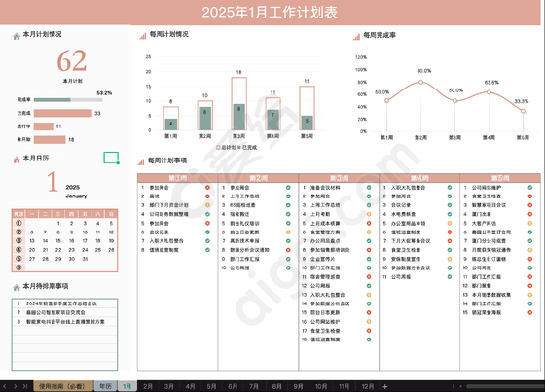Click week 4 task 会议记录
The width and height of the screenshot is (545, 392).
point(401,205)
